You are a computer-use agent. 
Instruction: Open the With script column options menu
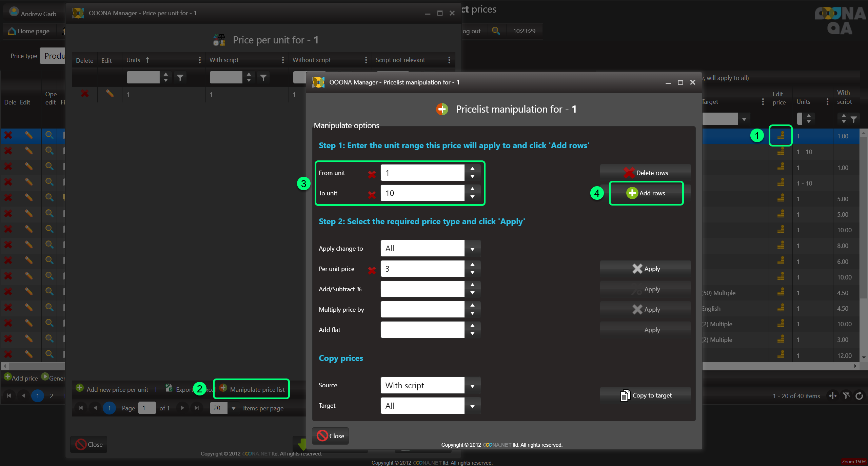coord(282,60)
